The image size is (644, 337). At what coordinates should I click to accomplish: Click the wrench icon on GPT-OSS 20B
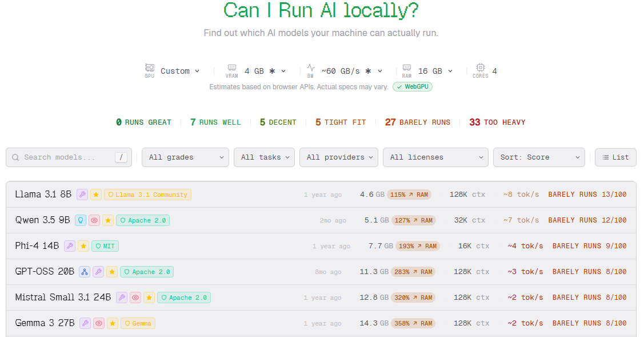tap(98, 272)
